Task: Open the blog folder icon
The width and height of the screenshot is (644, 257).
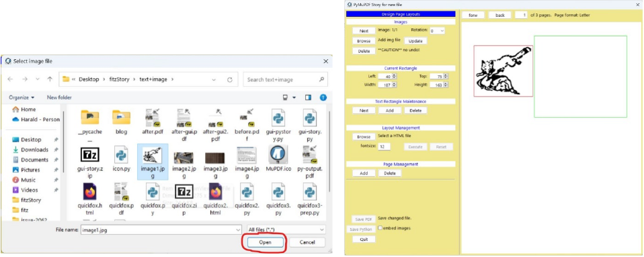Action: click(x=121, y=117)
